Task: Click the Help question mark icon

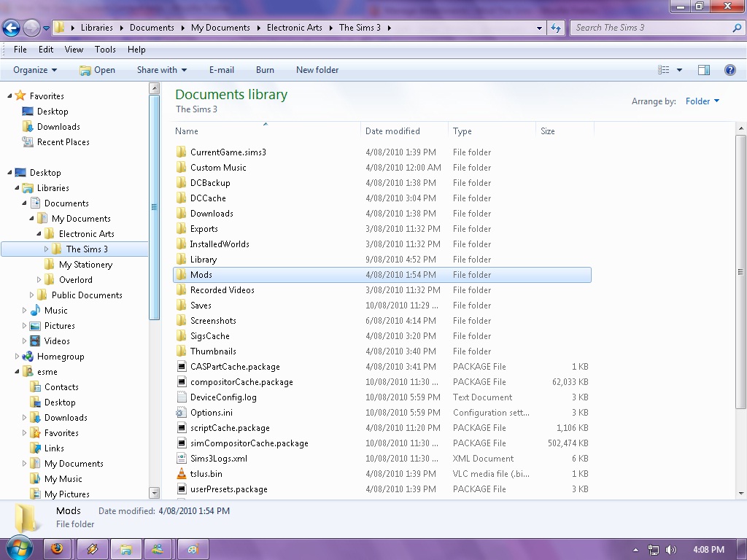Action: pyautogui.click(x=731, y=70)
